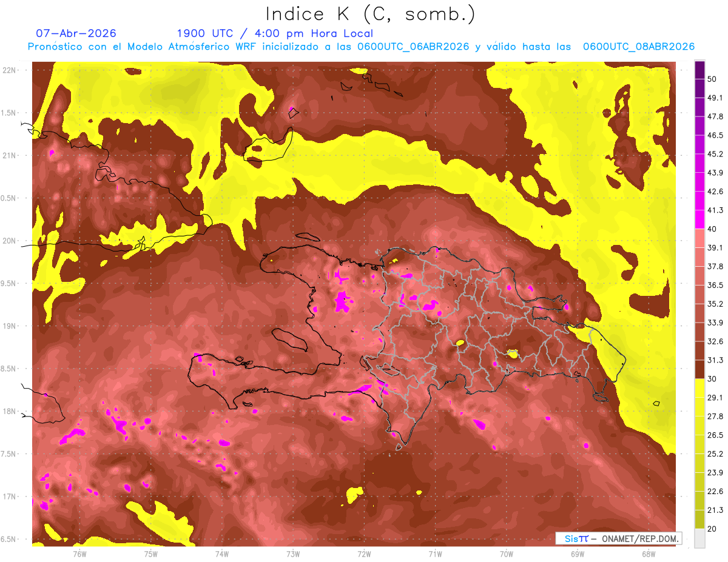Click the 17N latitude axis label
This screenshot has height=562, width=728.
pyautogui.click(x=10, y=497)
